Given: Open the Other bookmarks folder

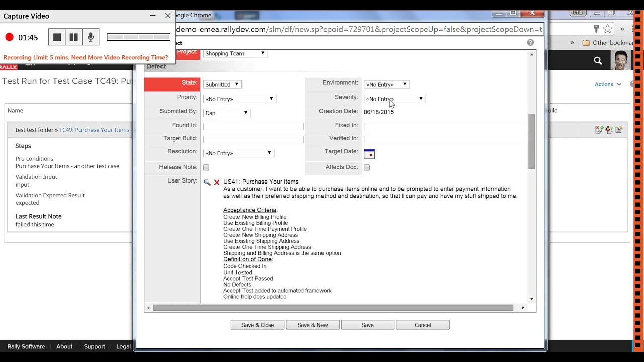Looking at the screenshot, I should click(x=608, y=43).
